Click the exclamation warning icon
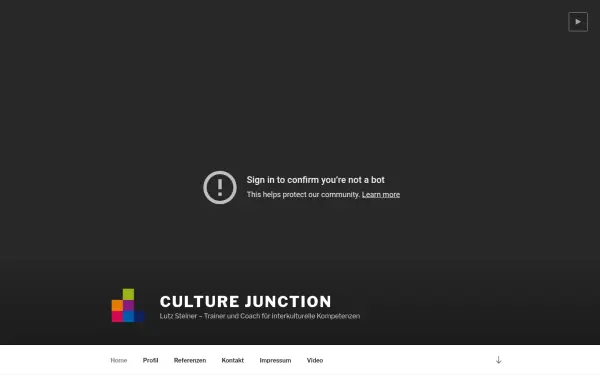This screenshot has height=375, width=600. (220, 188)
